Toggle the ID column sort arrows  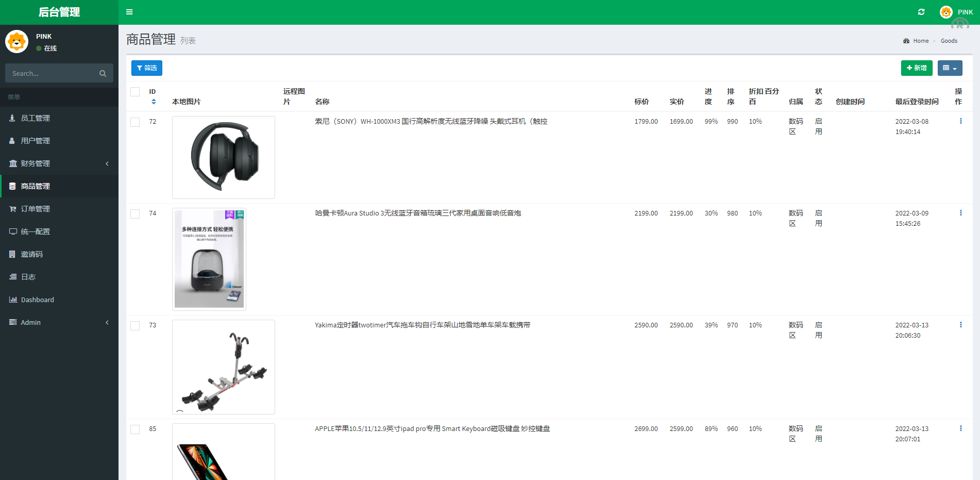click(153, 102)
